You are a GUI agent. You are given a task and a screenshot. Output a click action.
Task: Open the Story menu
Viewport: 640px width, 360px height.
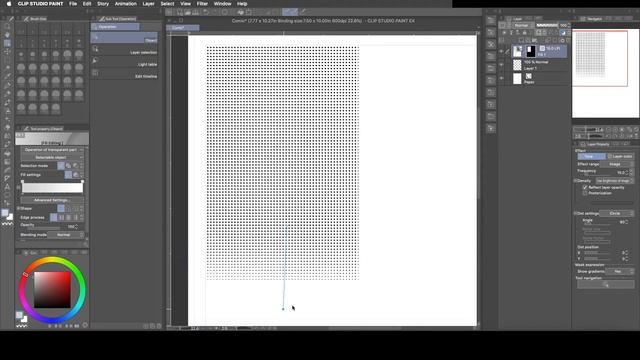tap(103, 4)
